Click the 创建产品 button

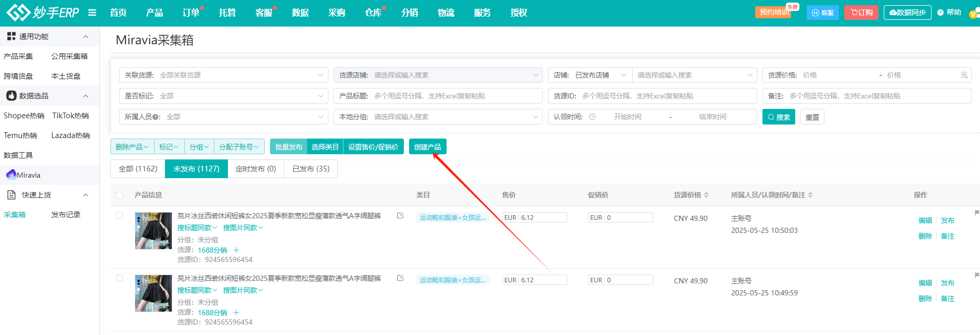(428, 147)
